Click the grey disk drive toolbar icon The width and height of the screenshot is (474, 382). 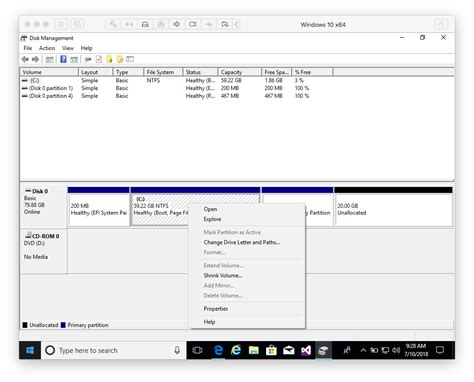coord(88,60)
